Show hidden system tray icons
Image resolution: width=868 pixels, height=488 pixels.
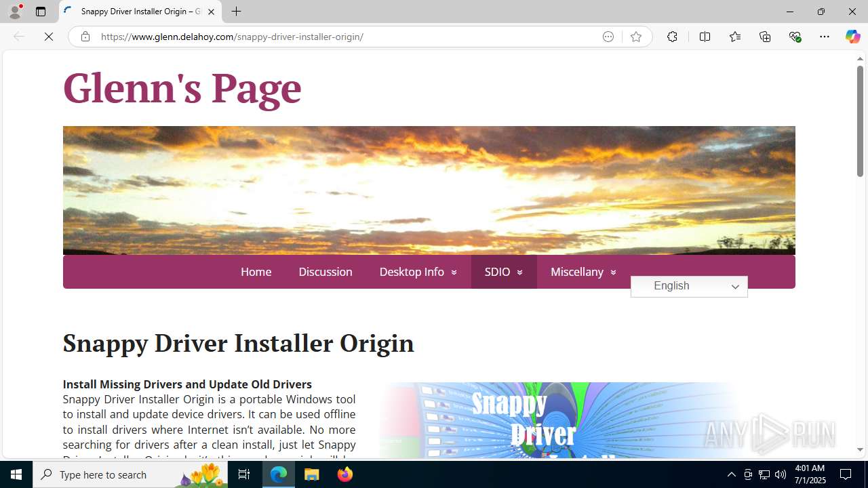731,474
